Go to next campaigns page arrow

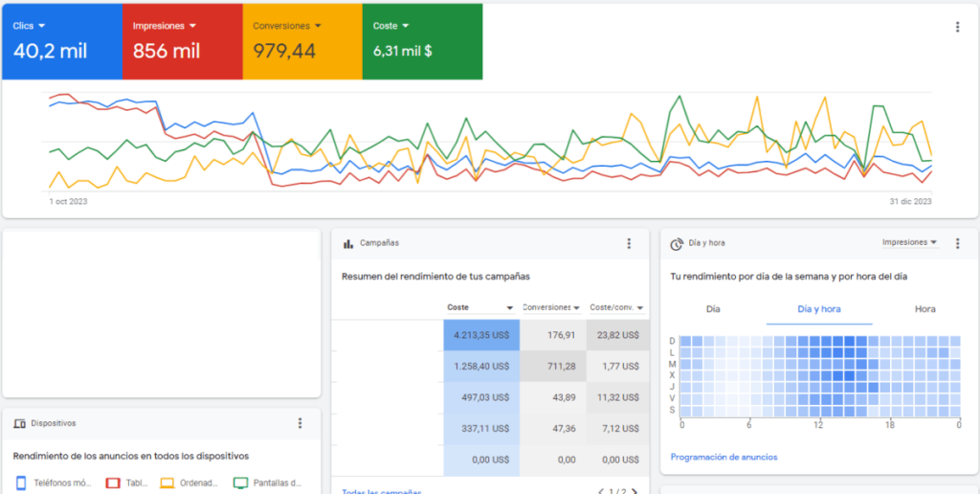click(633, 492)
